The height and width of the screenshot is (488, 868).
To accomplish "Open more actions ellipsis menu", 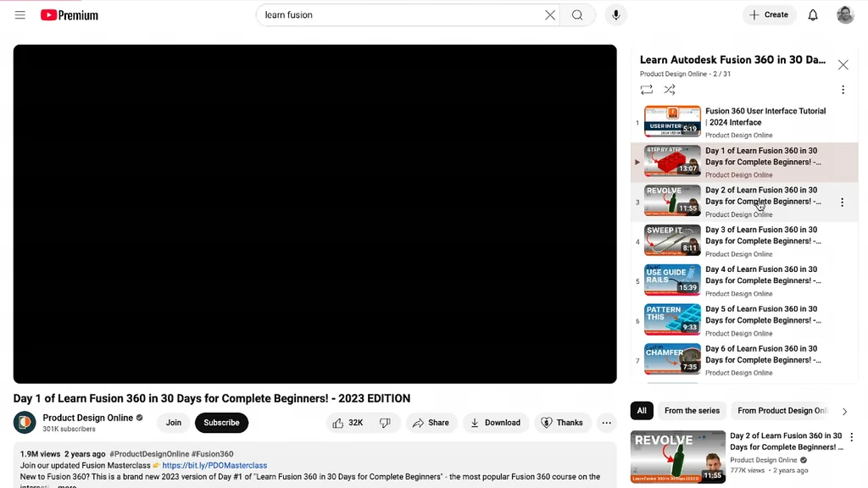I will [607, 423].
